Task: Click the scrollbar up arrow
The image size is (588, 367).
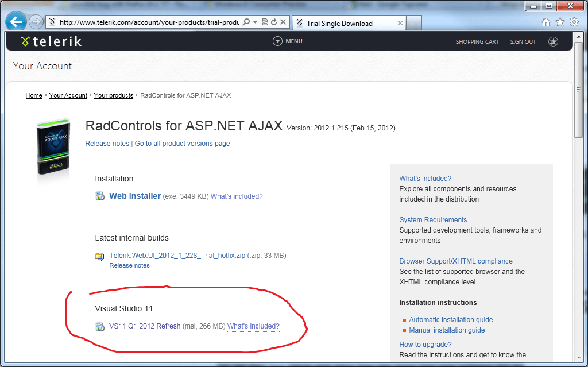Action: (x=578, y=37)
